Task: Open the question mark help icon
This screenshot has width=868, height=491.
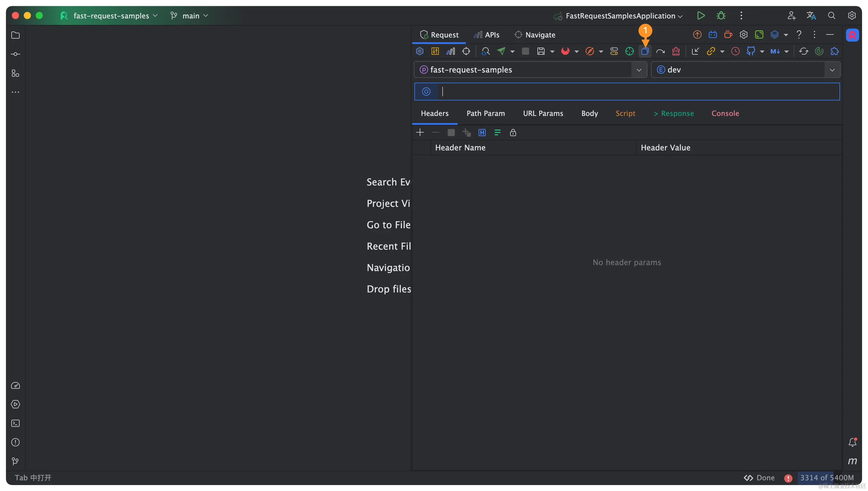Action: tap(799, 34)
